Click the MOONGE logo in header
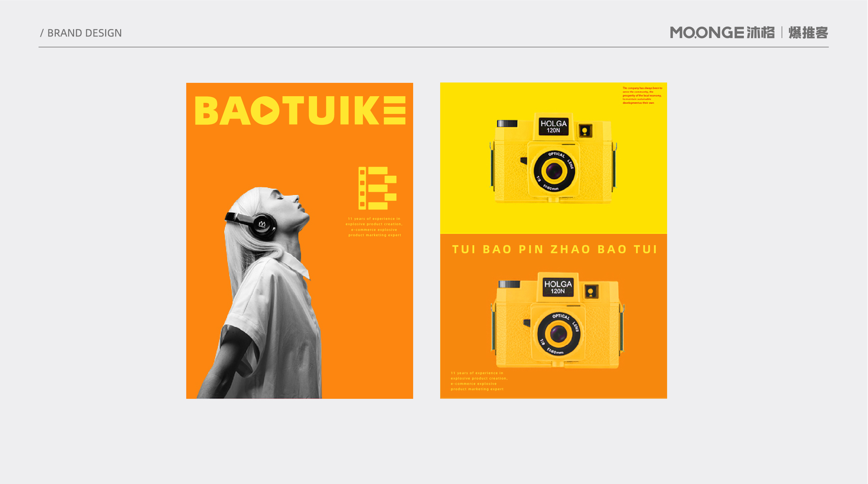This screenshot has height=484, width=868. [706, 33]
